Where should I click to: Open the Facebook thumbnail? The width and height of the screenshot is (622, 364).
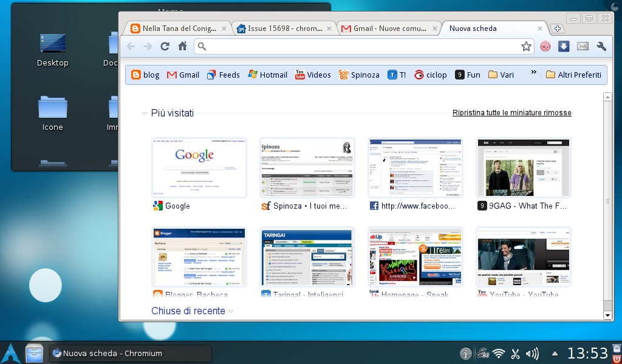[415, 167]
